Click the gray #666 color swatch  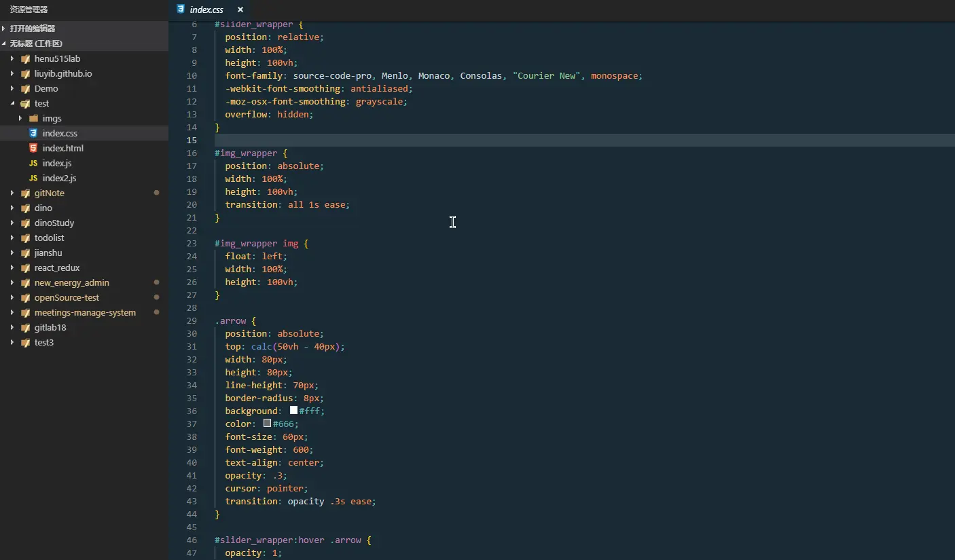click(x=268, y=424)
